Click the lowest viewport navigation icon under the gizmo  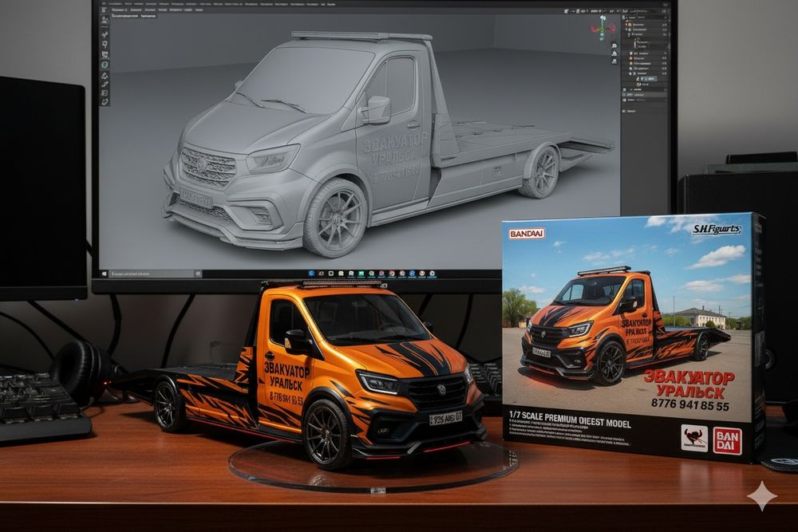click(x=614, y=61)
